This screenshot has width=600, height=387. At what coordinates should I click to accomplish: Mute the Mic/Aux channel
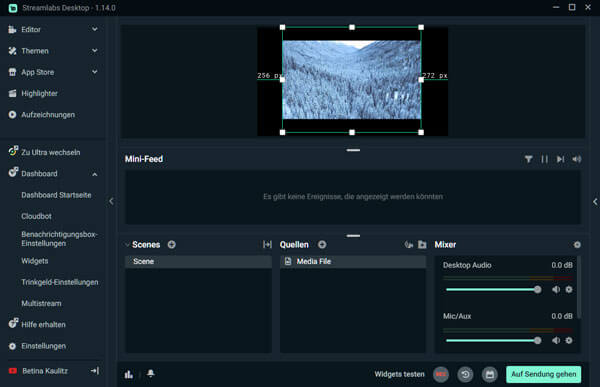[x=556, y=340]
